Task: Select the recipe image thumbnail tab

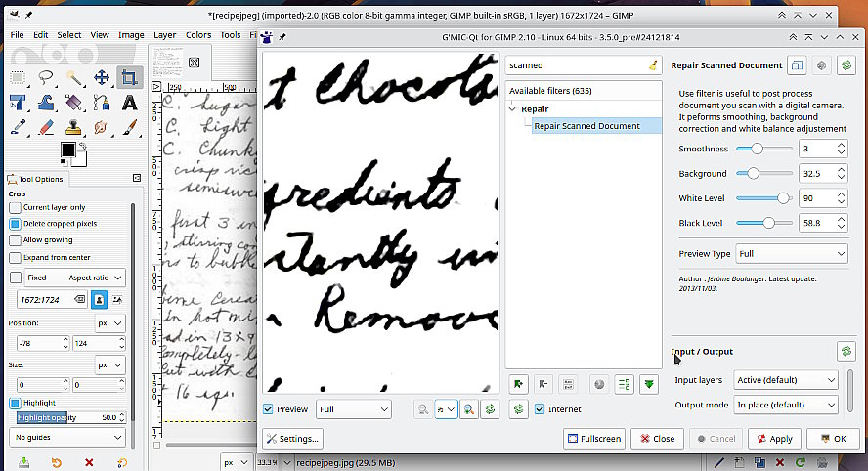Action: point(166,62)
